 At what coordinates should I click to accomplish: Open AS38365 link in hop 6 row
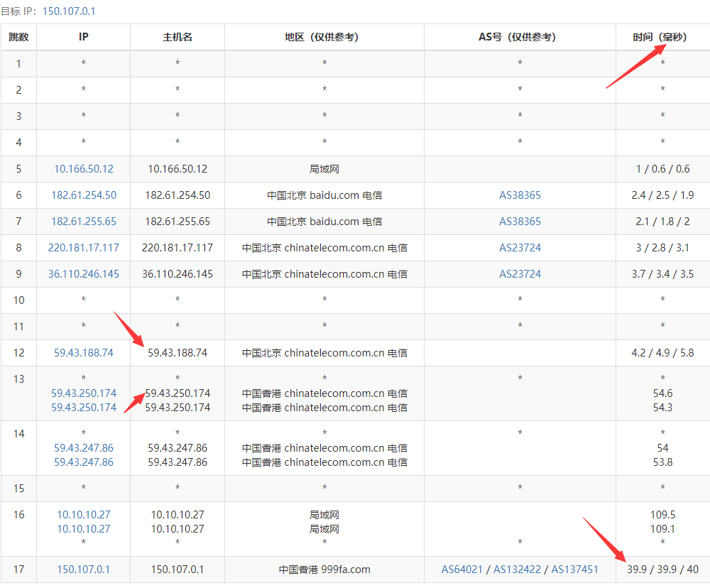click(x=520, y=195)
